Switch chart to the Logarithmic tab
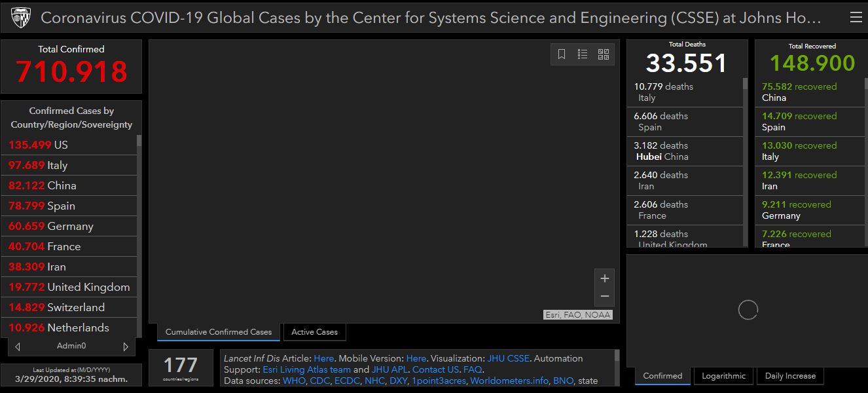Viewport: 868px width, 393px height. [723, 376]
